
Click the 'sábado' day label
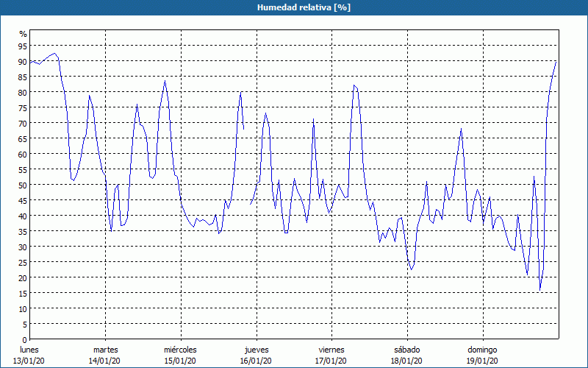407,350
